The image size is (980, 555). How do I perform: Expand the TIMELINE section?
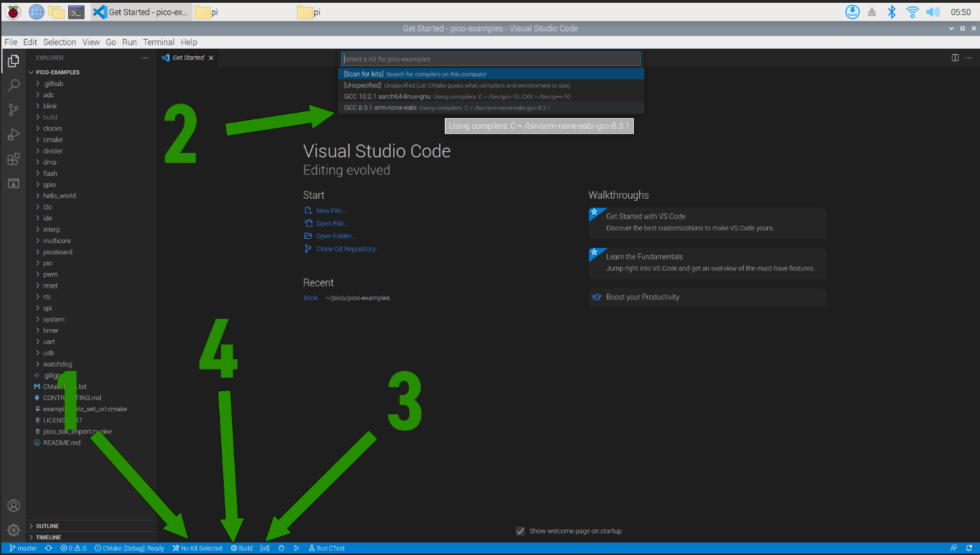pyautogui.click(x=48, y=537)
